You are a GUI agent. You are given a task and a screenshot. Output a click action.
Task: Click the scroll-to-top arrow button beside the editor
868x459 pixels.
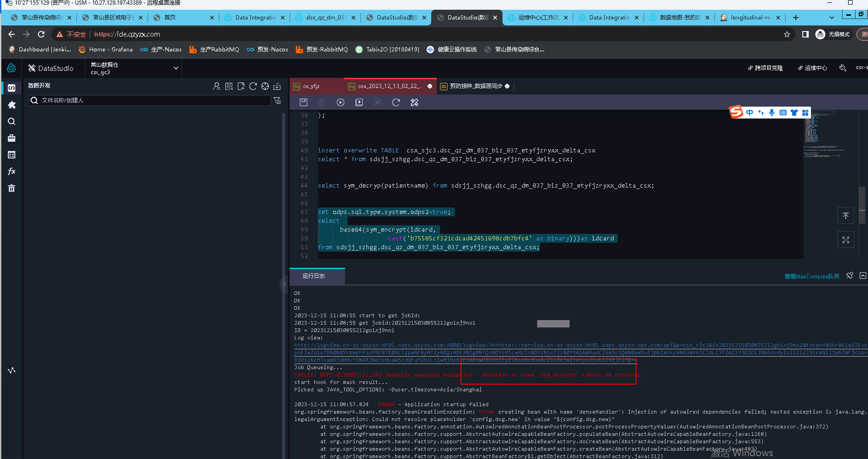[845, 216]
